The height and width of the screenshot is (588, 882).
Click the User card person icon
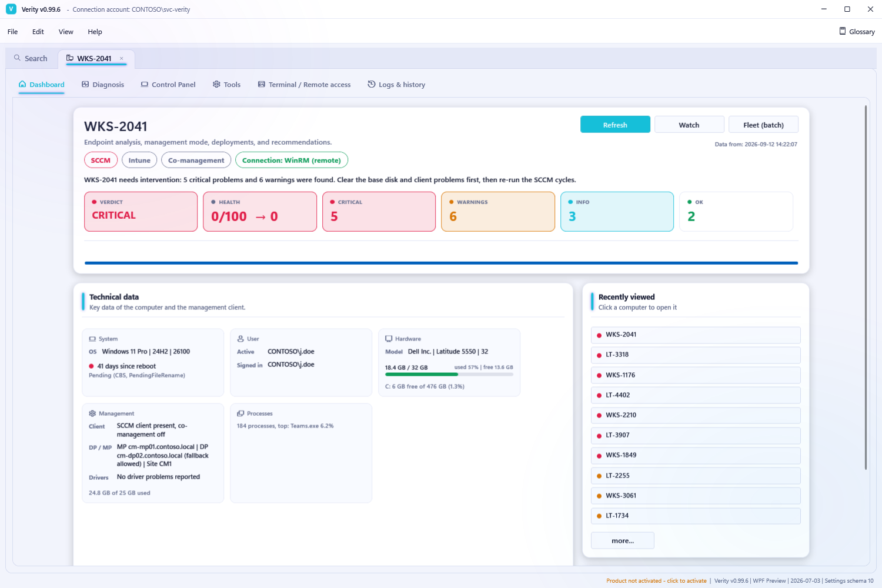click(240, 339)
